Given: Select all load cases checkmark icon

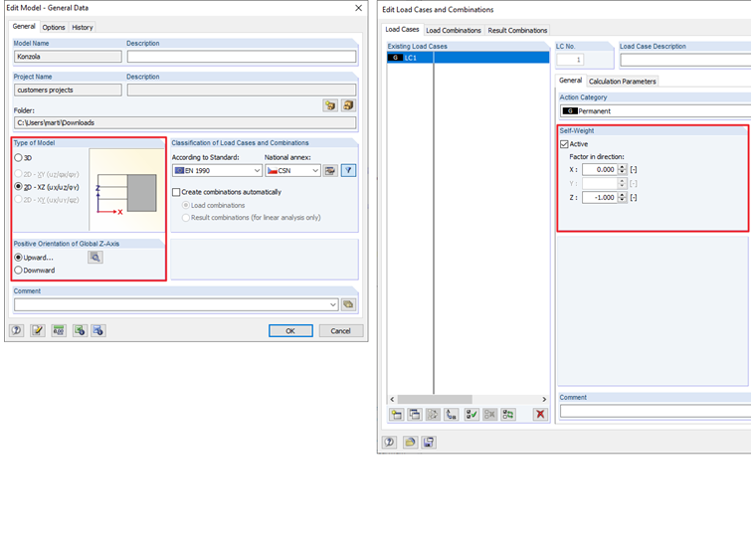Looking at the screenshot, I should tap(472, 415).
